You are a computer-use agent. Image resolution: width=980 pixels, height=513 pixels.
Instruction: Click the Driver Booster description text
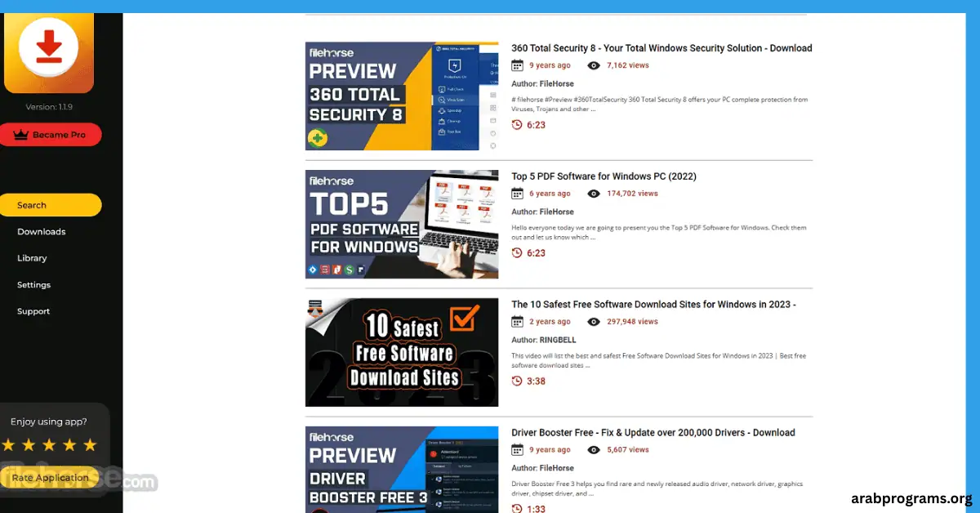[x=659, y=488]
